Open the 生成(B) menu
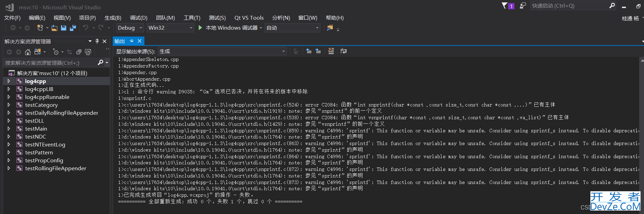 [x=113, y=18]
